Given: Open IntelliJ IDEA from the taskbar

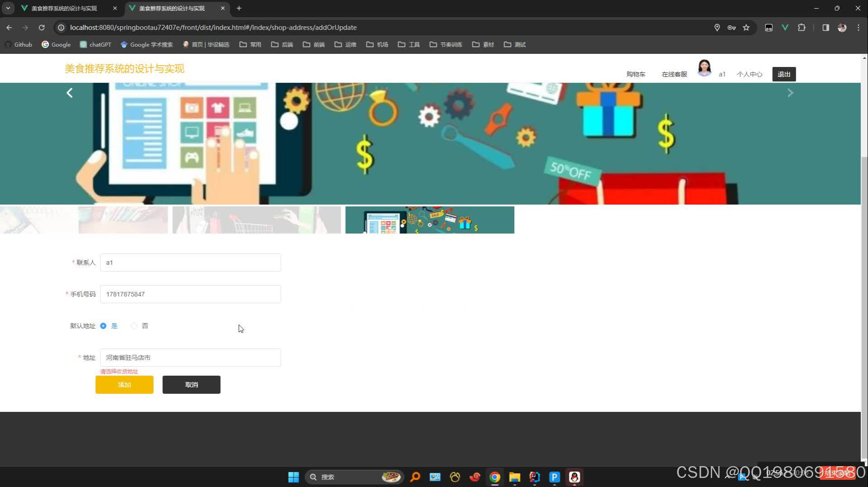Looking at the screenshot, I should click(x=534, y=477).
